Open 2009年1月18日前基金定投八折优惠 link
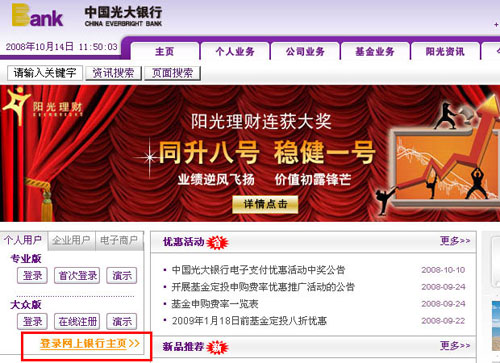This screenshot has width=500, height=363. click(249, 321)
